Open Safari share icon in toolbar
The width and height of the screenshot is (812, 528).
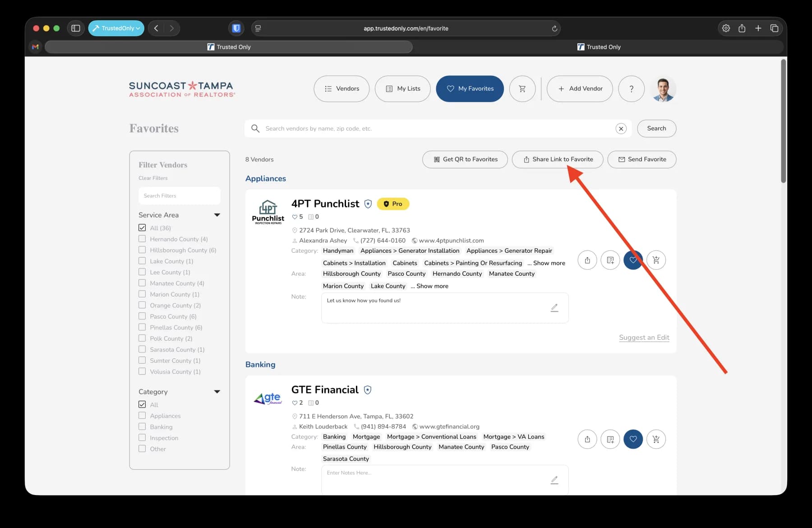742,28
